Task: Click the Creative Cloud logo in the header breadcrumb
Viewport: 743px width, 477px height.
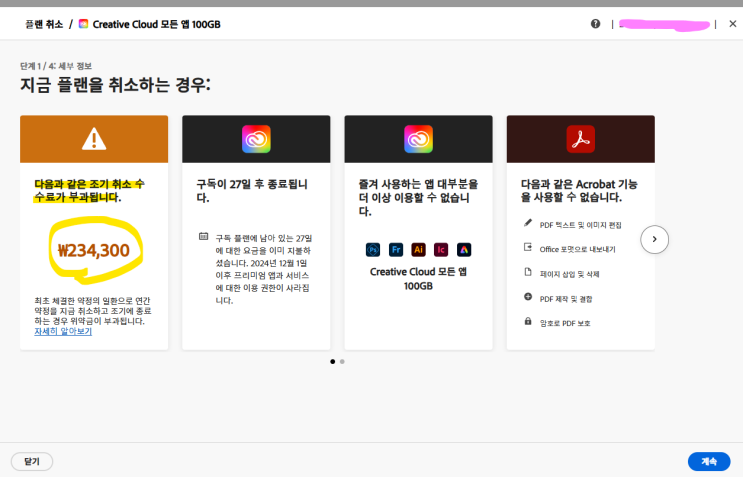Action: 83,24
